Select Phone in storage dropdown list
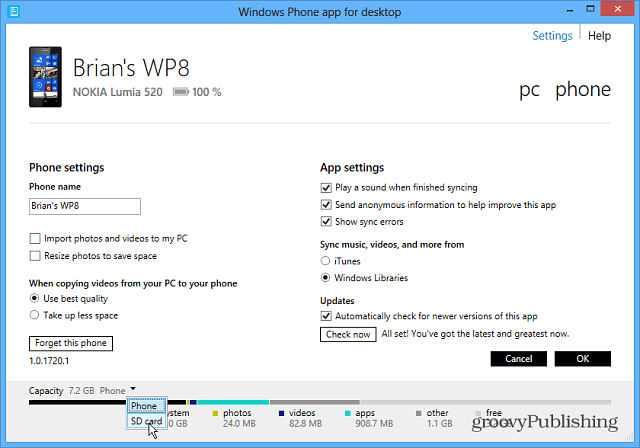 point(146,406)
